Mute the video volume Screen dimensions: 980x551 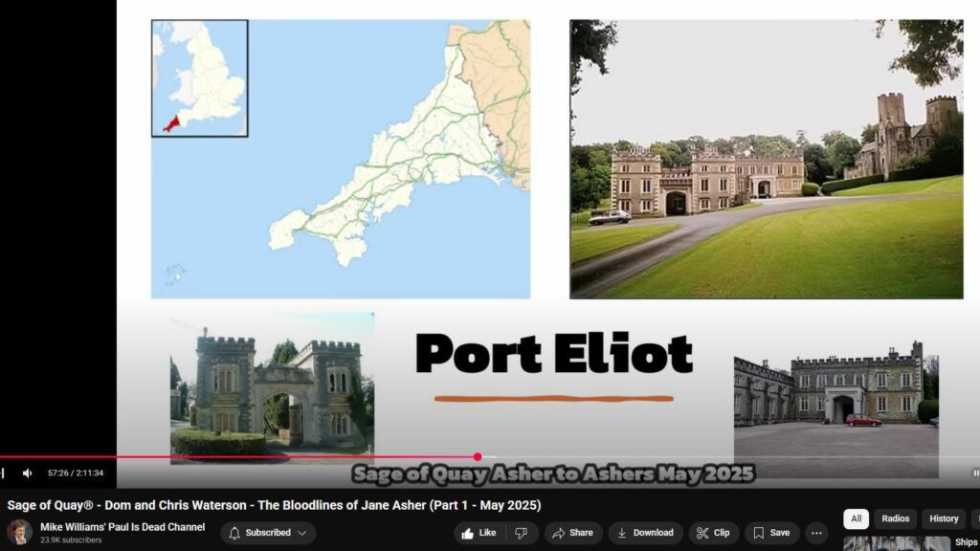(x=27, y=473)
